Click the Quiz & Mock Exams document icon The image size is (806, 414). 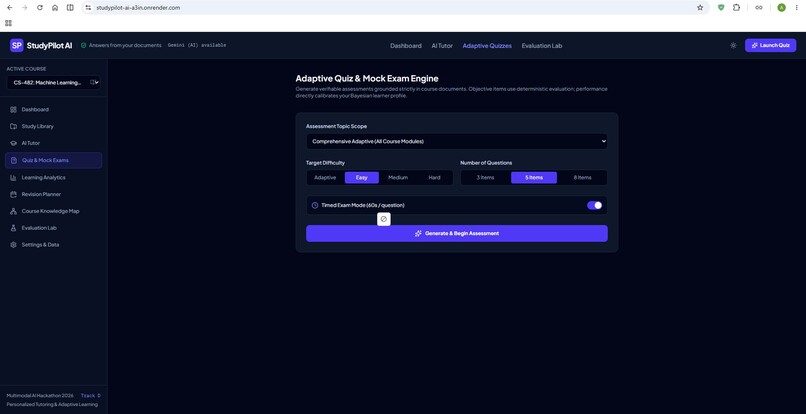pyautogui.click(x=13, y=160)
